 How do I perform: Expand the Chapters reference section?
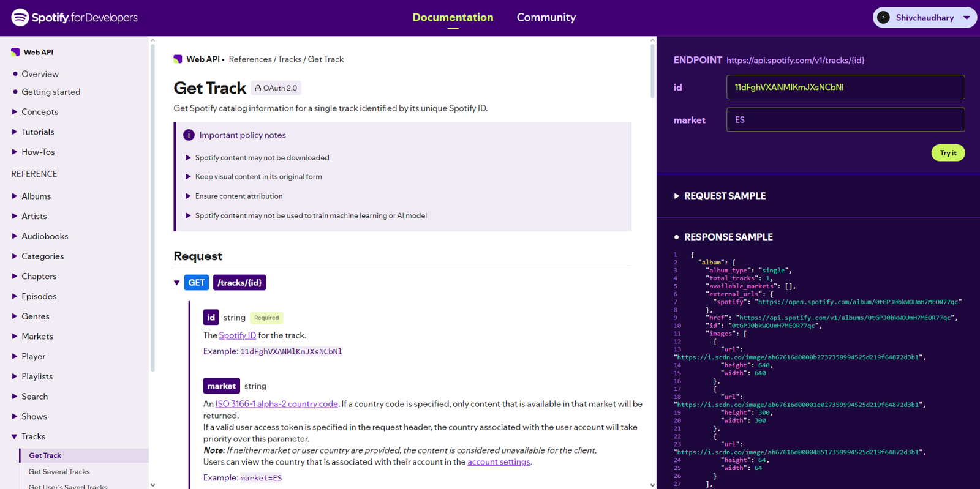[x=34, y=277]
